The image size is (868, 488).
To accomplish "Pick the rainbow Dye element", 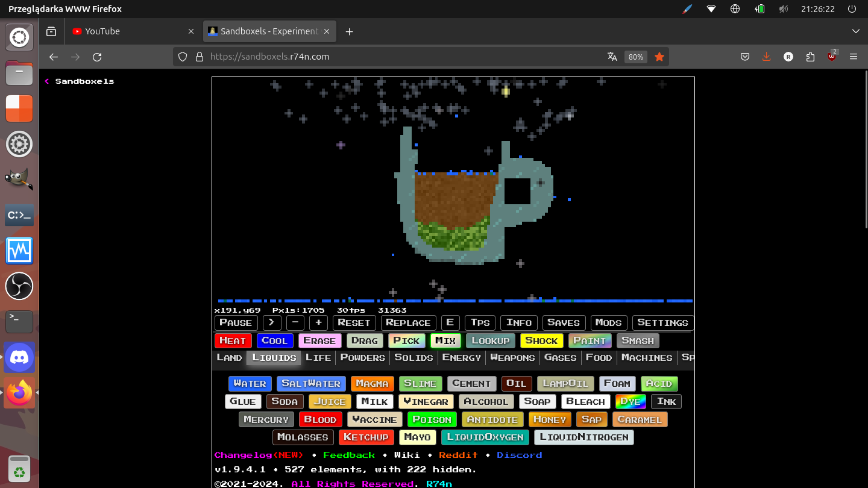I will tap(630, 402).
